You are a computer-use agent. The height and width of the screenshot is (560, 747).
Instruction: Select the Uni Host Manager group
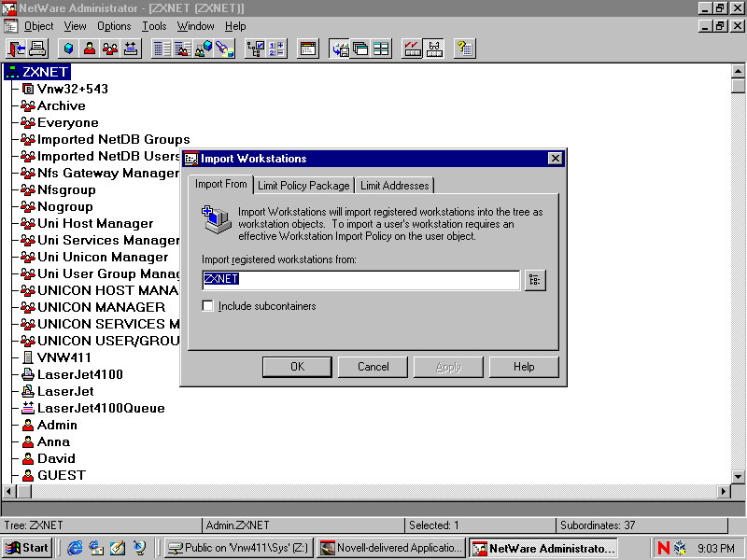(87, 223)
